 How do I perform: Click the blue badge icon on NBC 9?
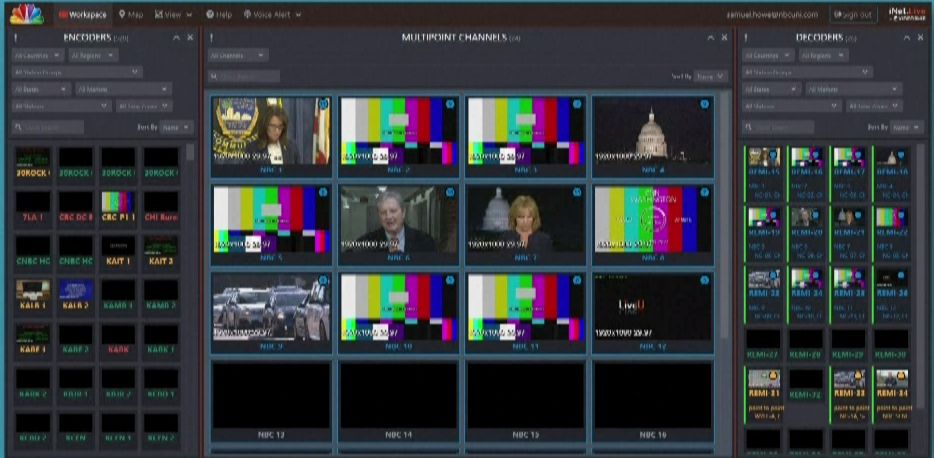tap(323, 279)
